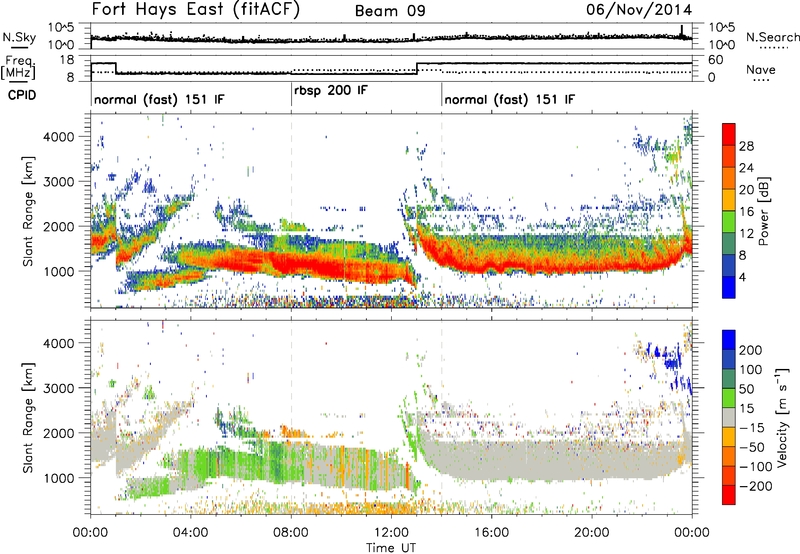800x554 pixels.
Task: Click the 'Nave' legend label
Action: (761, 69)
